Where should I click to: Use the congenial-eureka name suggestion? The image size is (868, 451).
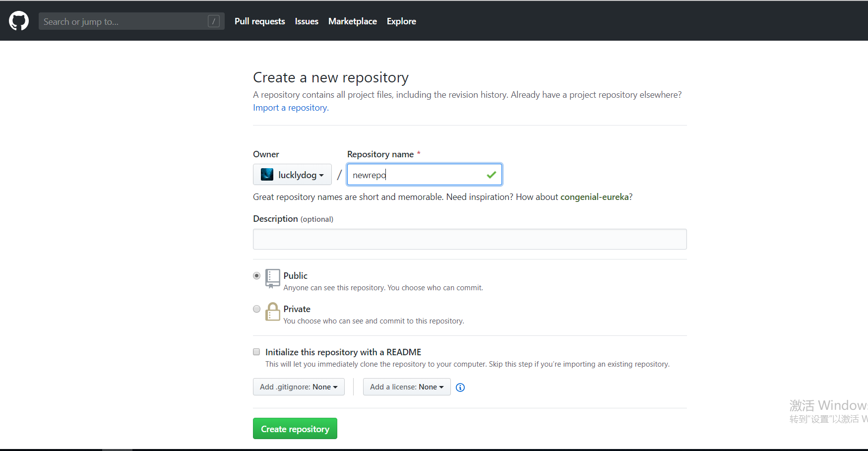pyautogui.click(x=594, y=197)
